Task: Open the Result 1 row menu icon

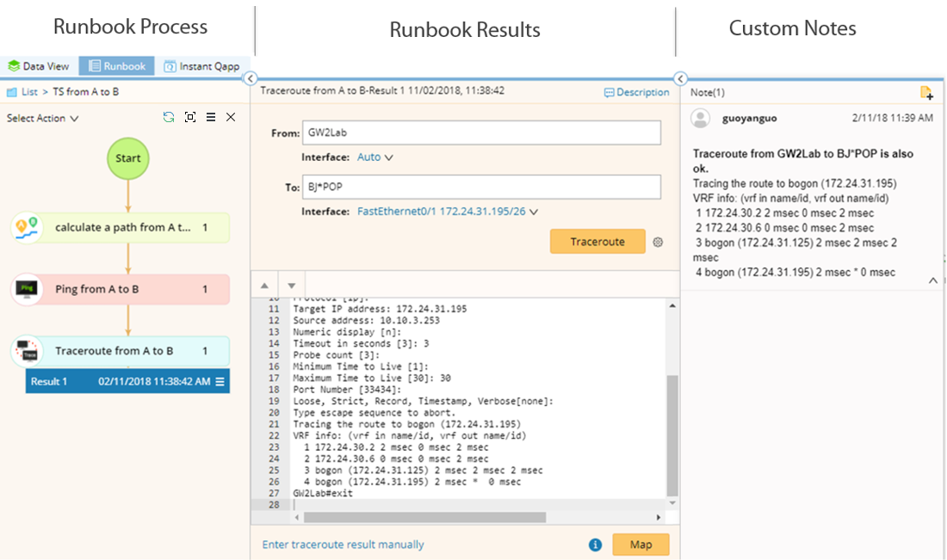Action: click(x=220, y=382)
